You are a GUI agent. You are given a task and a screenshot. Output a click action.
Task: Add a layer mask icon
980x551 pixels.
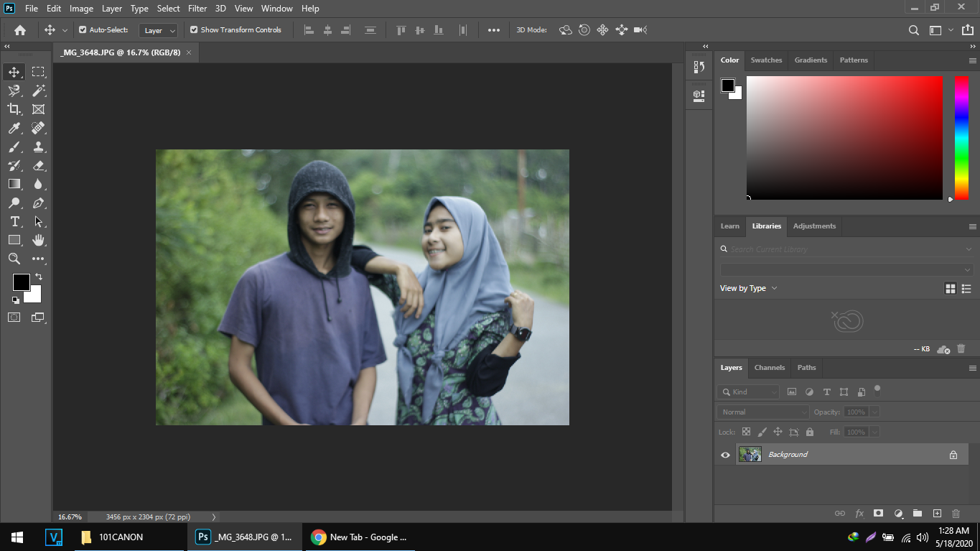(x=878, y=514)
